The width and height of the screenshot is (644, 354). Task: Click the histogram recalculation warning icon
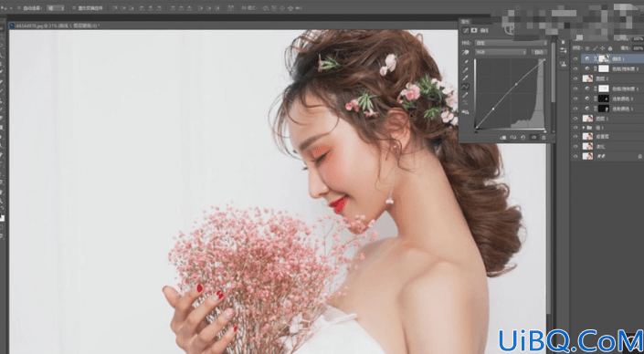coord(465,112)
